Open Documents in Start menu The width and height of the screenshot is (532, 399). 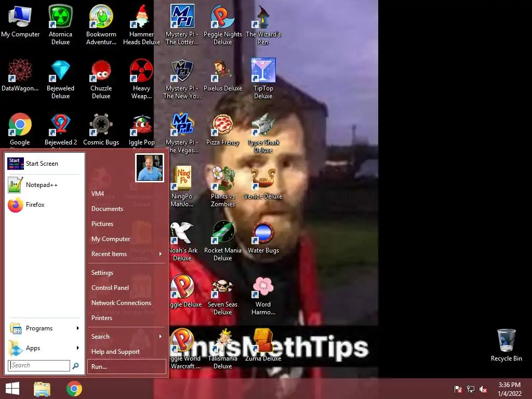(127, 209)
